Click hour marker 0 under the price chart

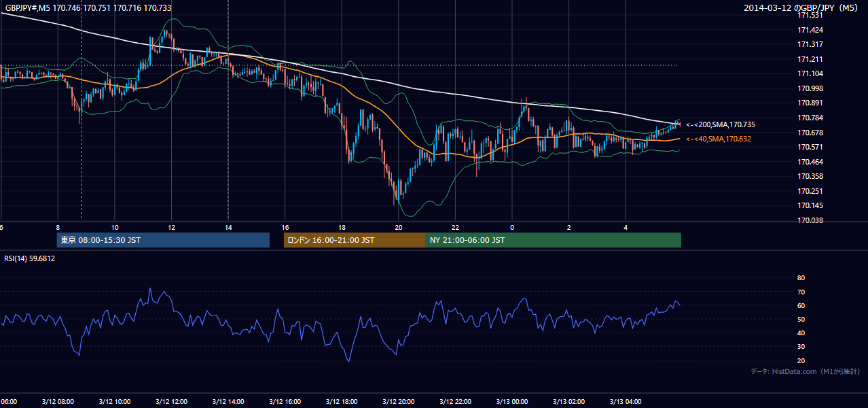click(x=512, y=227)
